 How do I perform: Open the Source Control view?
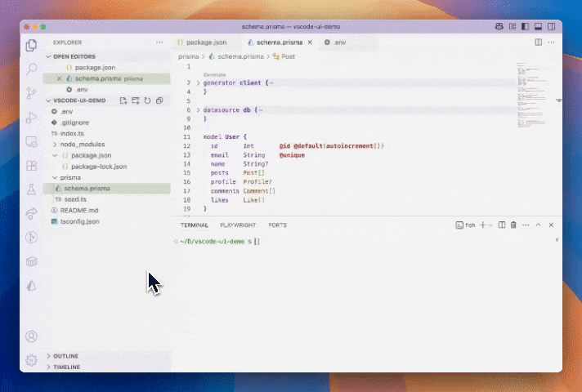(x=32, y=93)
